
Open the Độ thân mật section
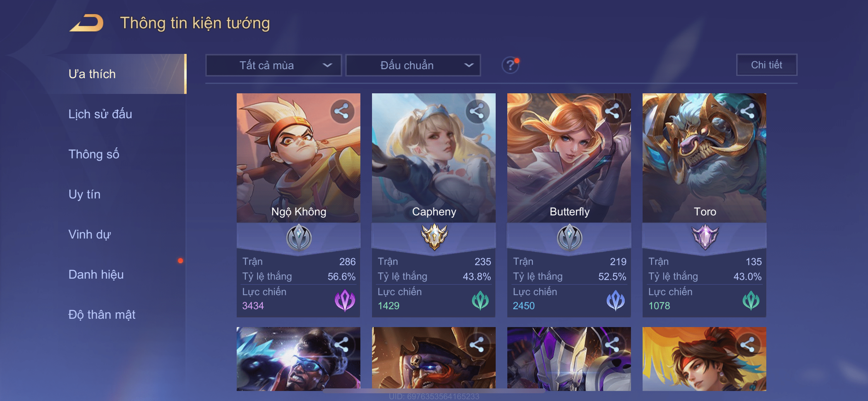(102, 314)
